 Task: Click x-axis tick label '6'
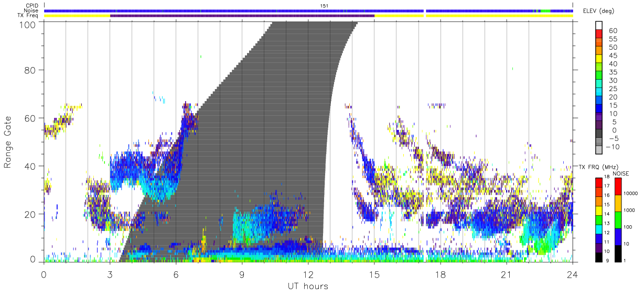point(176,275)
